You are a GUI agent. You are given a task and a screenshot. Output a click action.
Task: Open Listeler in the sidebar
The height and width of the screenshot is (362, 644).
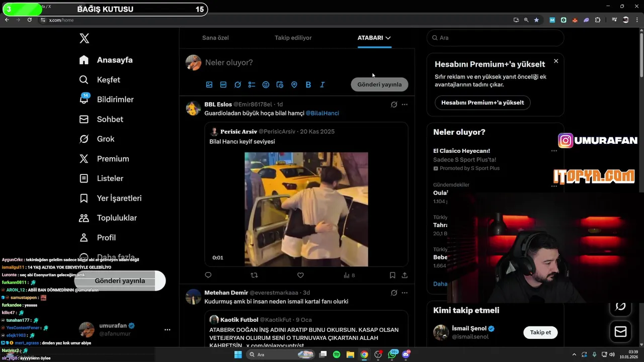coord(102,178)
